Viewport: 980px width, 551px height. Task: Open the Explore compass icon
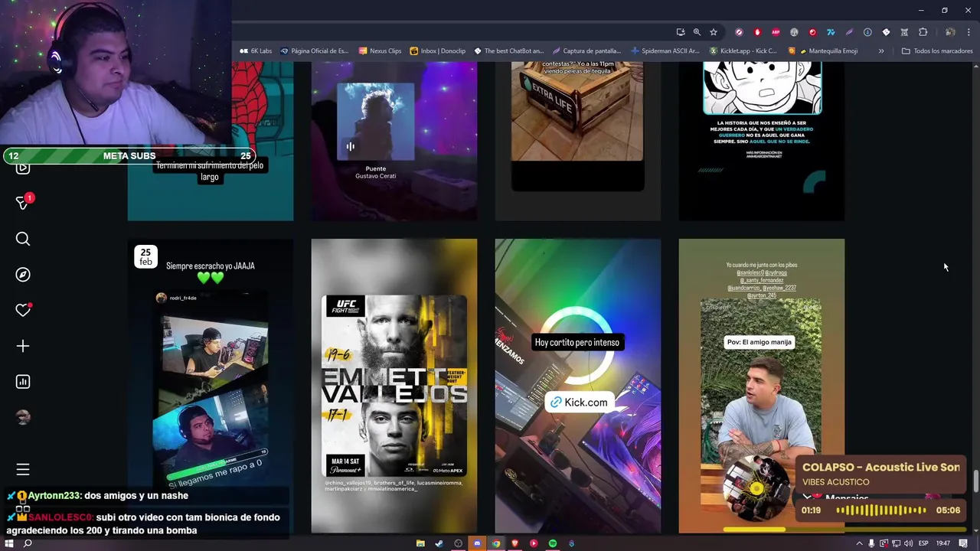point(23,275)
